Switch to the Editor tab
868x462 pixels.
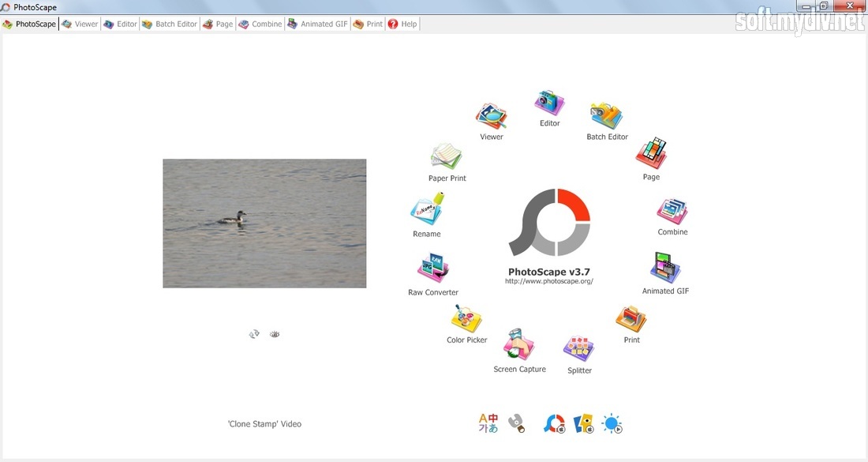click(x=120, y=24)
